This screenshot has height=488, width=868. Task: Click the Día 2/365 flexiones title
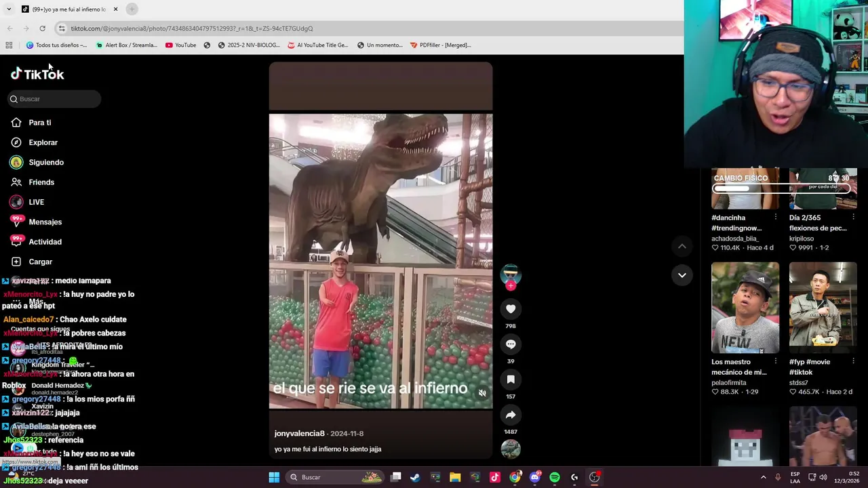click(818, 223)
